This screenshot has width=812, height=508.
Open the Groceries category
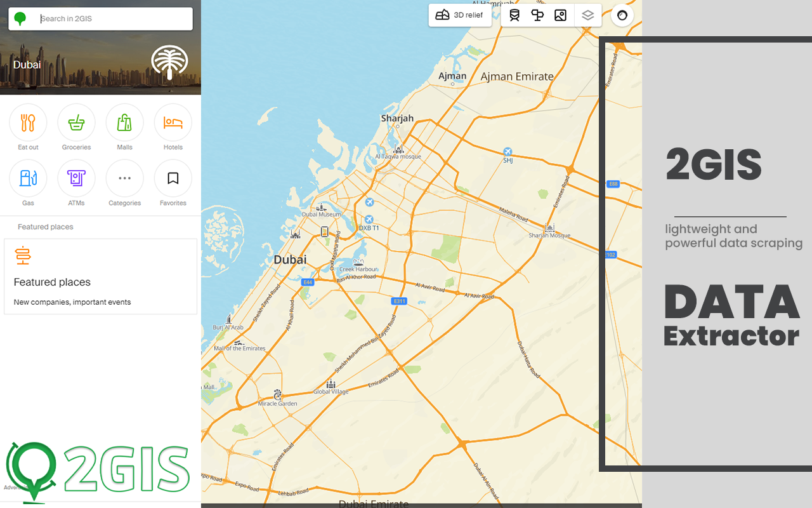[x=76, y=123]
